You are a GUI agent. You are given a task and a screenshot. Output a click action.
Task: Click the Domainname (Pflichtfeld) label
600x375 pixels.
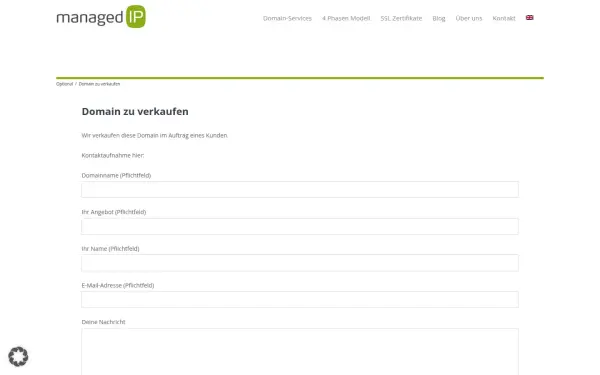tap(116, 175)
